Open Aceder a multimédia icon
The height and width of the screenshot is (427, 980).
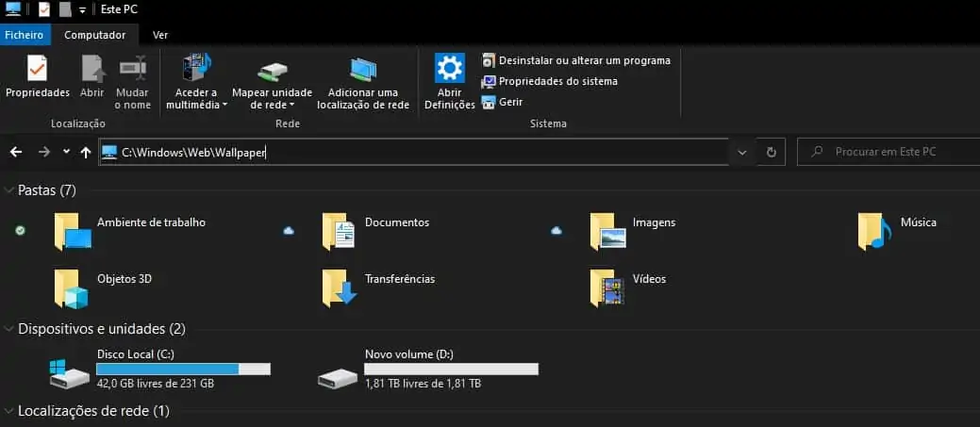click(196, 68)
